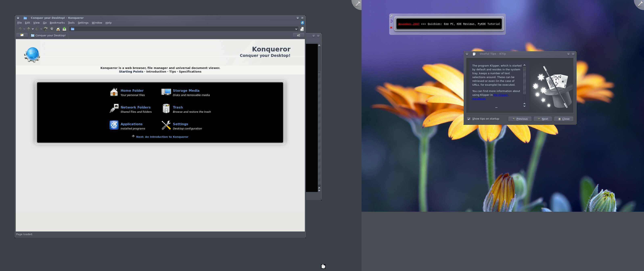Click the up-chevron button in KTip title bar
Screen dimensions: 644x271
tap(573, 54)
